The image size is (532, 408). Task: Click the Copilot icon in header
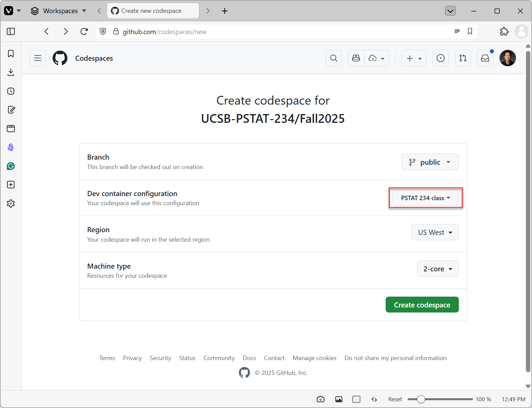356,58
